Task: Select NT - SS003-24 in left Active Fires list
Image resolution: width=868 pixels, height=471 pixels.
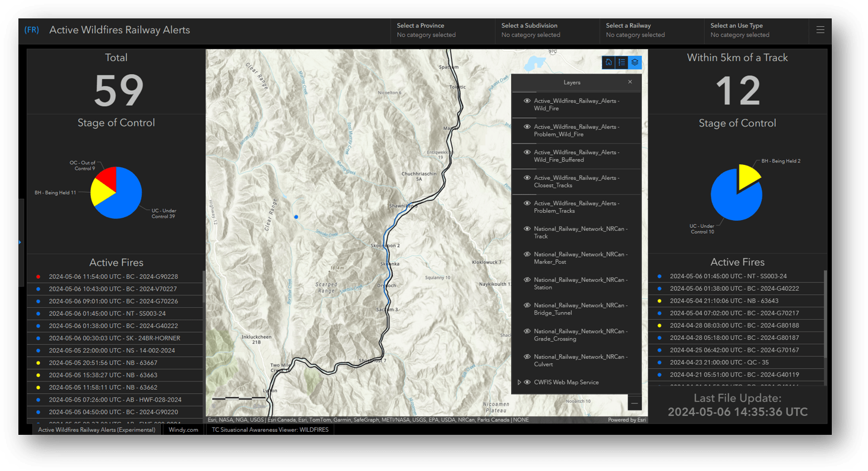Action: (116, 313)
